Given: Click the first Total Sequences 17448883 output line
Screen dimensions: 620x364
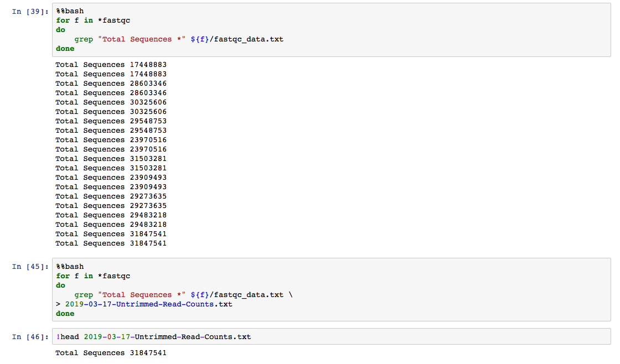Looking at the screenshot, I should [x=111, y=64].
